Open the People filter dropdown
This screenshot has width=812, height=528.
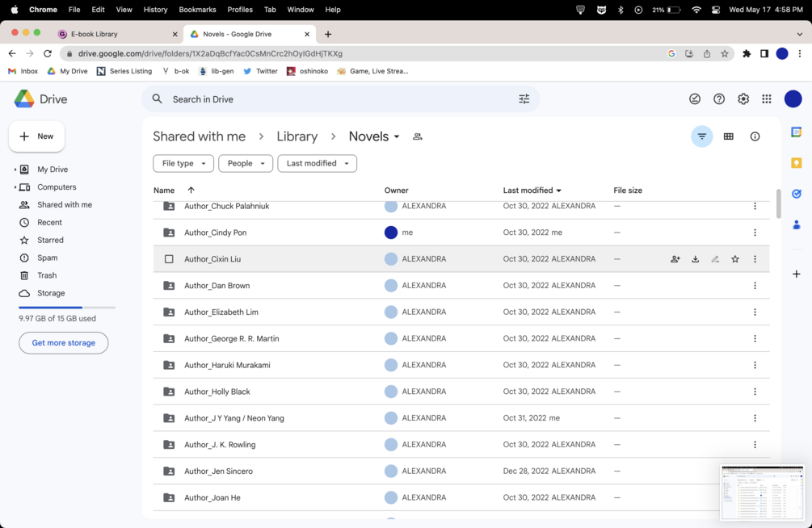pos(246,163)
